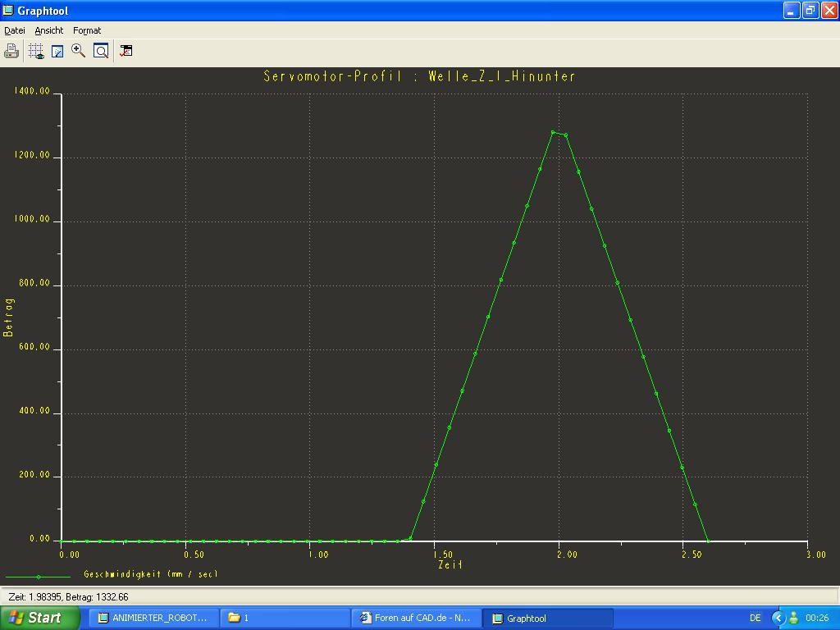Click the green legend line sample
This screenshot has width=840, height=630.
[38, 577]
